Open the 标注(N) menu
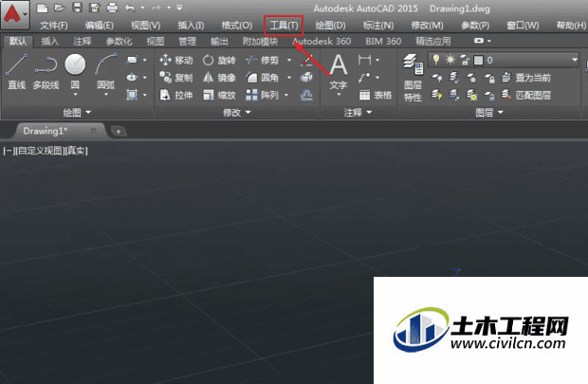 point(378,26)
